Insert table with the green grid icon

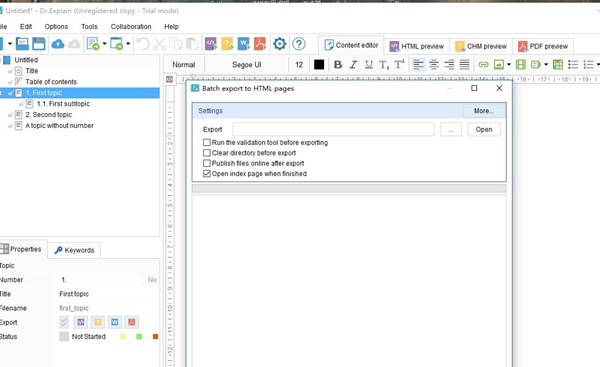coord(558,65)
